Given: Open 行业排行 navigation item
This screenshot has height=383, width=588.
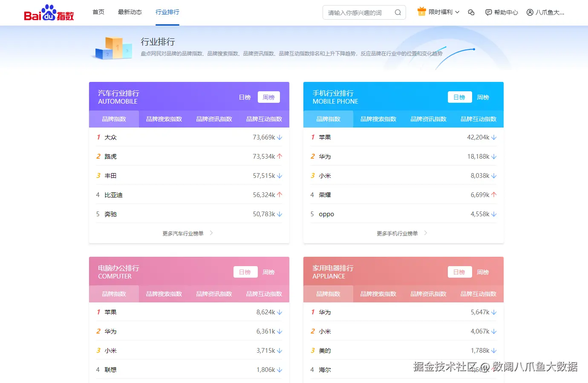Looking at the screenshot, I should click(x=167, y=12).
